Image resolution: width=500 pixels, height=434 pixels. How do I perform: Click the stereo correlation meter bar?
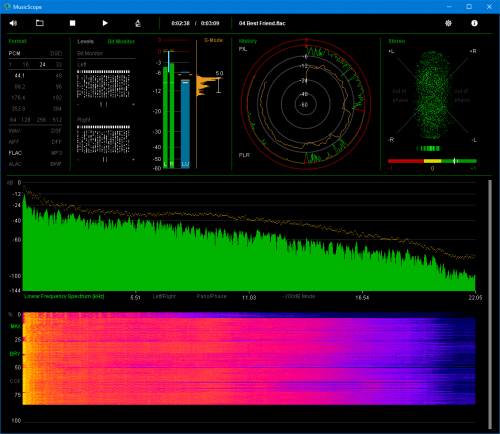coord(432,161)
